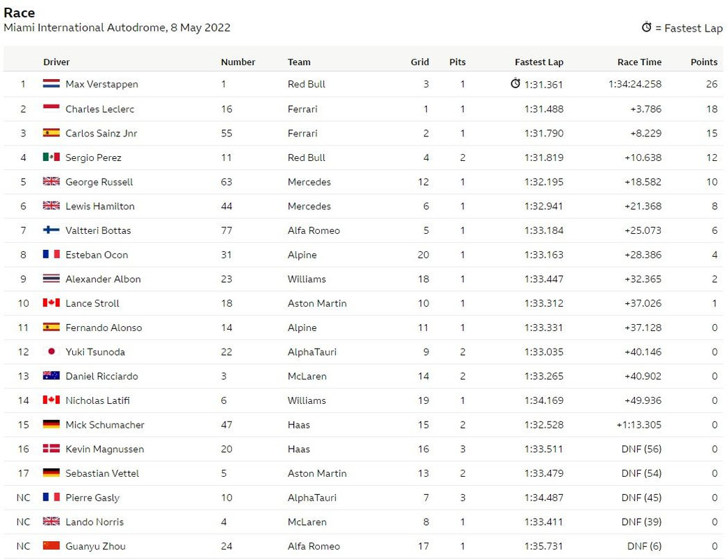Screen dimensions: 728x560
Task: Click the stopwatch icon beside Verstappen's fastest lap
Action: [x=515, y=83]
